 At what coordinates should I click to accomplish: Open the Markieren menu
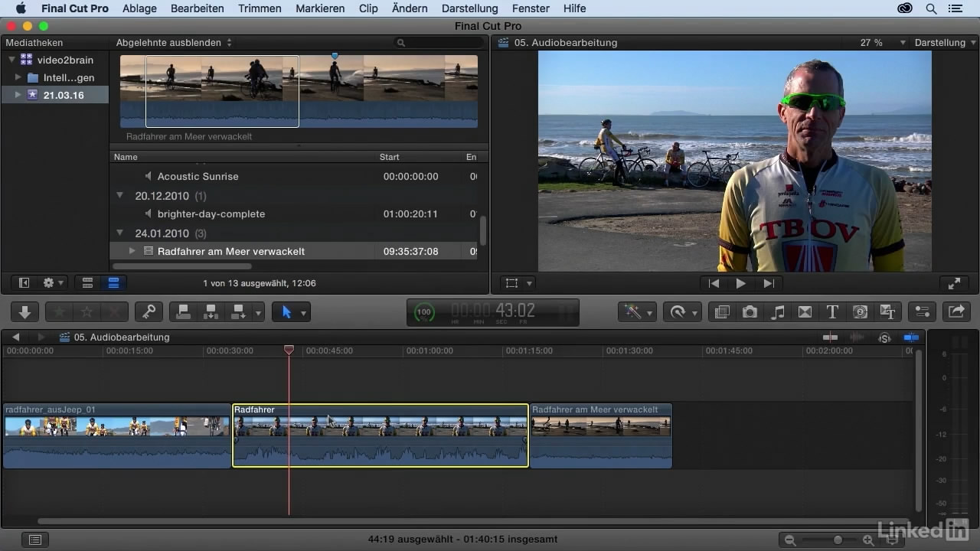(x=320, y=8)
